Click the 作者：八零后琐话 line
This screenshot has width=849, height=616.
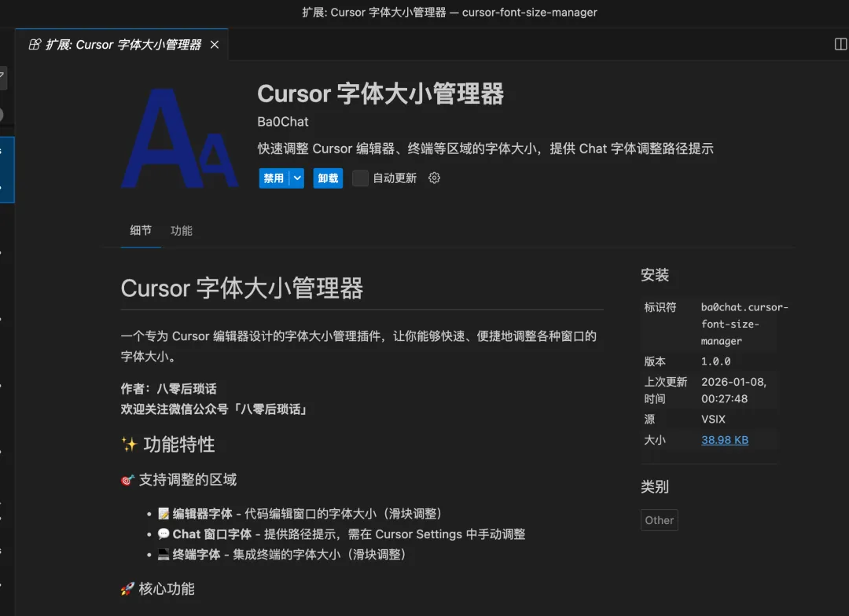coord(168,389)
